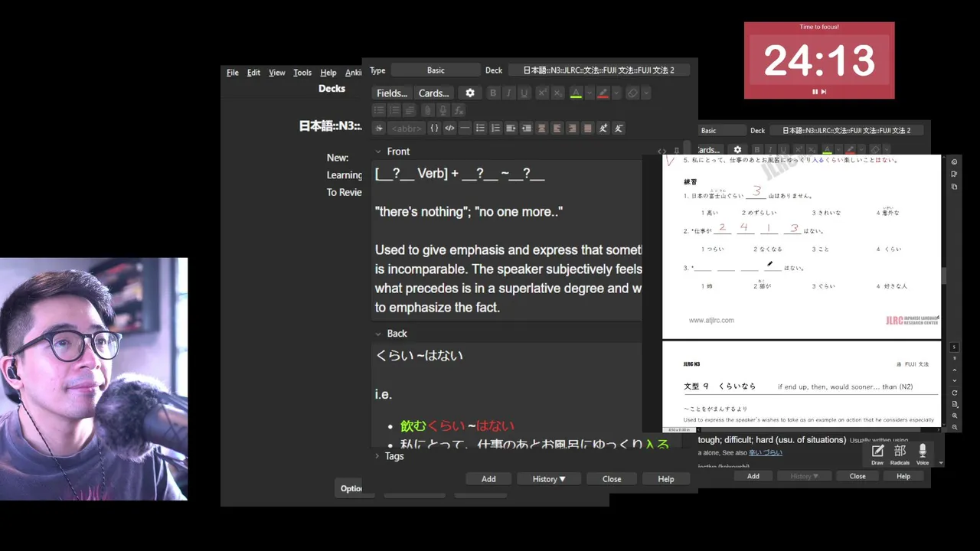Image resolution: width=980 pixels, height=551 pixels.
Task: Open the Tools menu in Anki
Action: pyautogui.click(x=302, y=73)
